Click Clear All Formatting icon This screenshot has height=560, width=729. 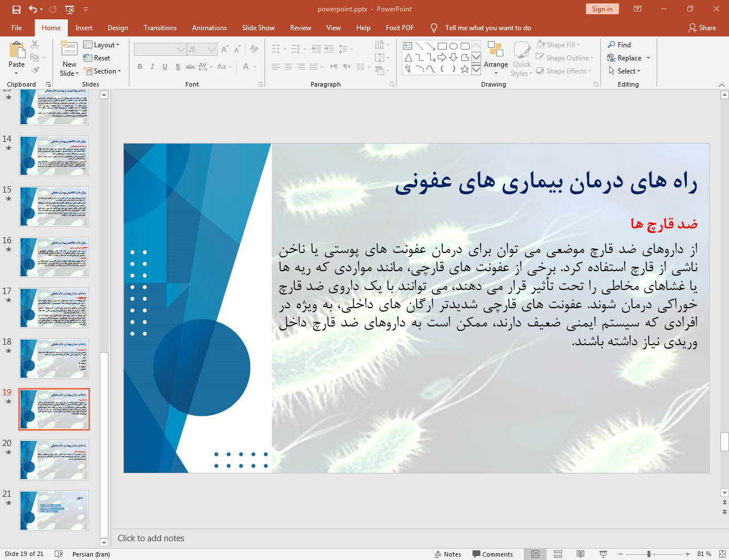tap(254, 50)
